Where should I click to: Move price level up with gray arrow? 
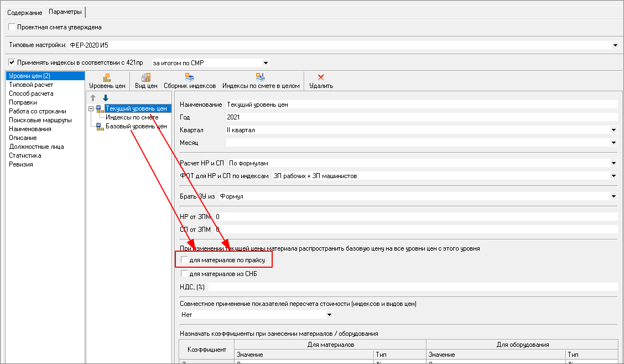click(x=93, y=98)
